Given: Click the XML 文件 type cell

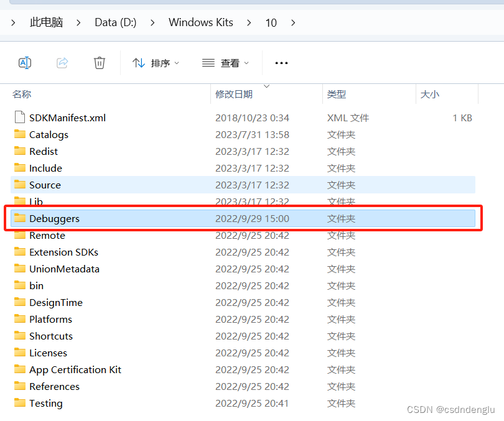Looking at the screenshot, I should (348, 118).
